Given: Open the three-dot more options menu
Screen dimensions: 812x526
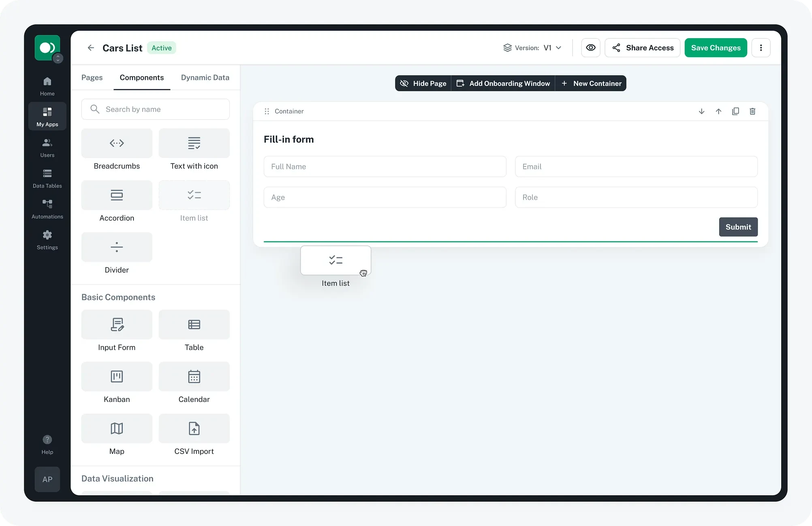Looking at the screenshot, I should pos(761,48).
